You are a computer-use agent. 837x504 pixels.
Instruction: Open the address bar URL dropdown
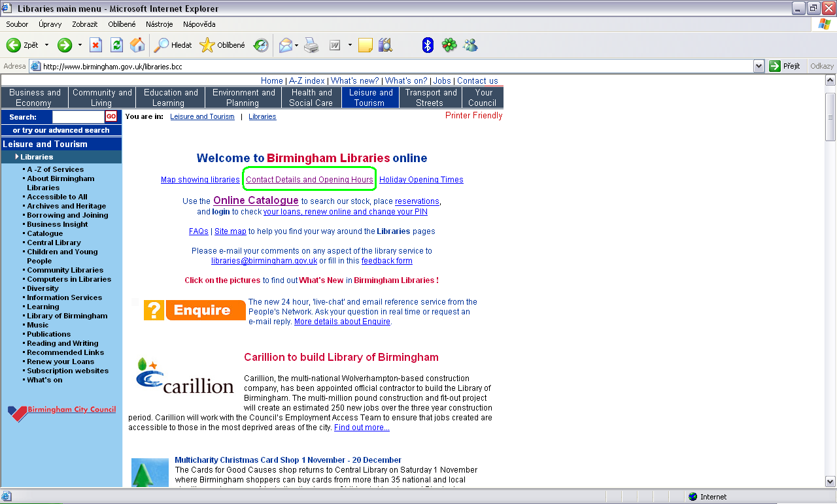[759, 66]
